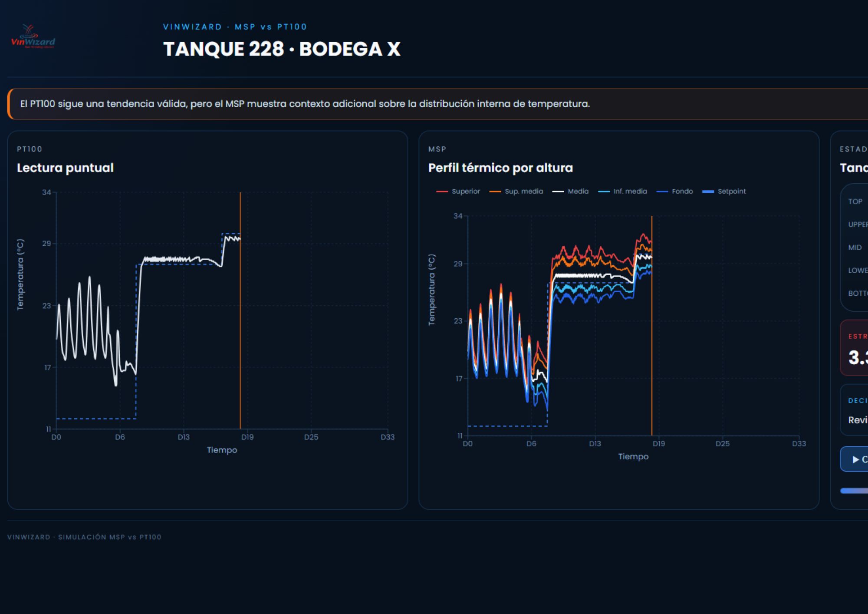
Task: Select the MID sensor row
Action: (x=855, y=248)
